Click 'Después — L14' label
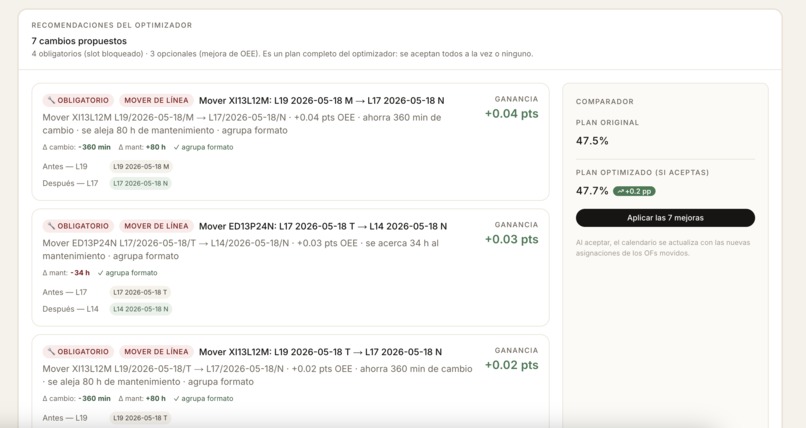Screen dimensions: 806x428 click(x=70, y=309)
